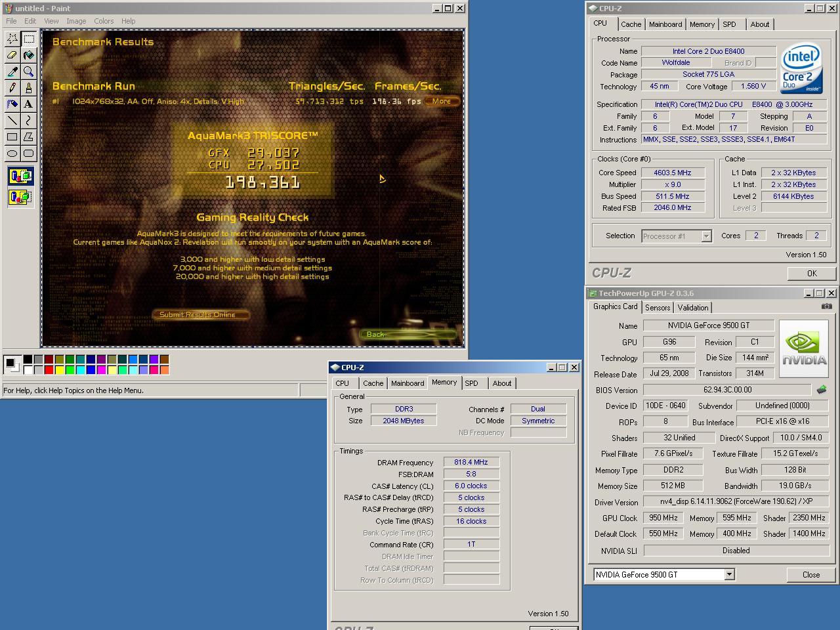This screenshot has height=630, width=840.
Task: Open the View menu in Paint
Action: click(x=51, y=21)
